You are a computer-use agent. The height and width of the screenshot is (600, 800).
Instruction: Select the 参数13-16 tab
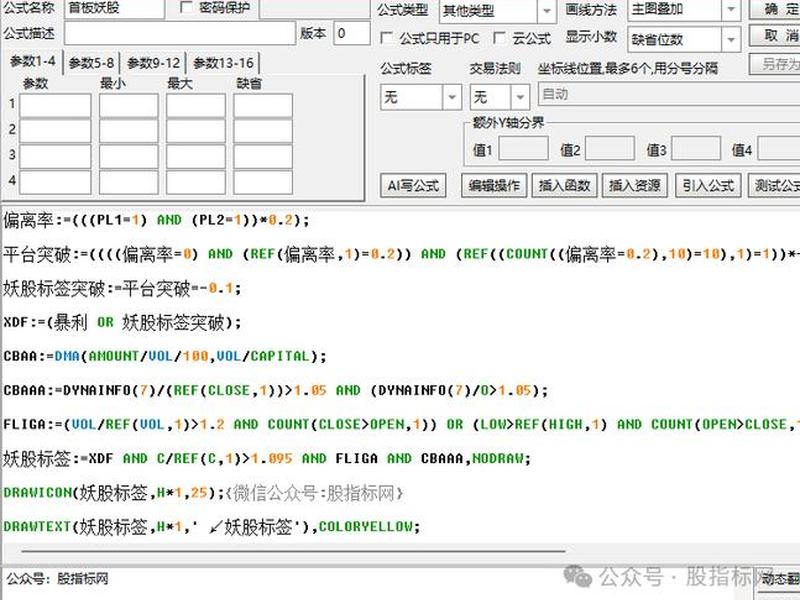pyautogui.click(x=223, y=63)
